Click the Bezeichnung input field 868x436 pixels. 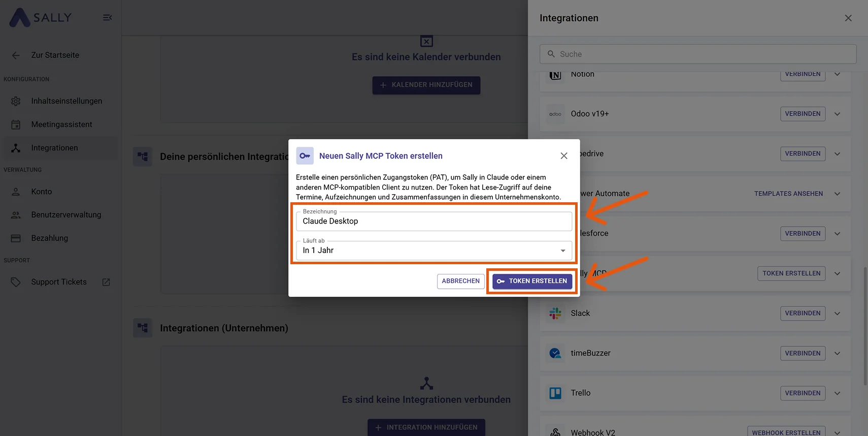tap(434, 221)
